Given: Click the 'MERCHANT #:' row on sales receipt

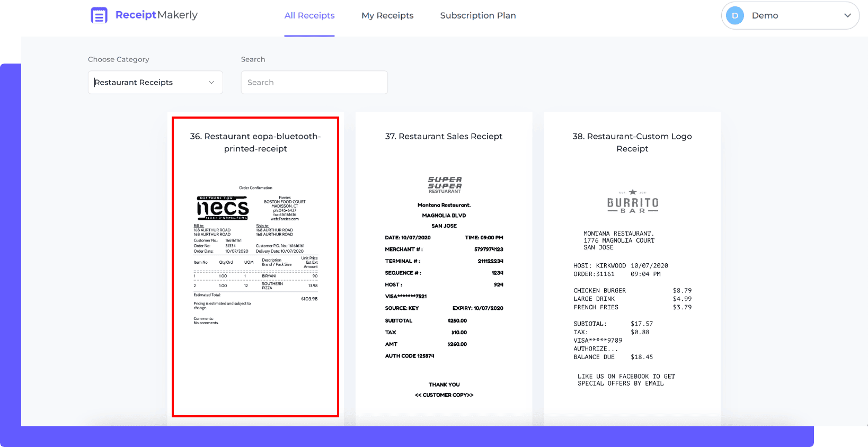Looking at the screenshot, I should (x=444, y=249).
